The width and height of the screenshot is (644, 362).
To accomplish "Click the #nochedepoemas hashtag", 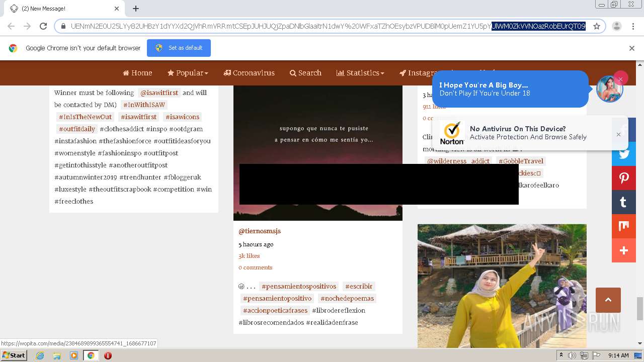I will point(347,299).
